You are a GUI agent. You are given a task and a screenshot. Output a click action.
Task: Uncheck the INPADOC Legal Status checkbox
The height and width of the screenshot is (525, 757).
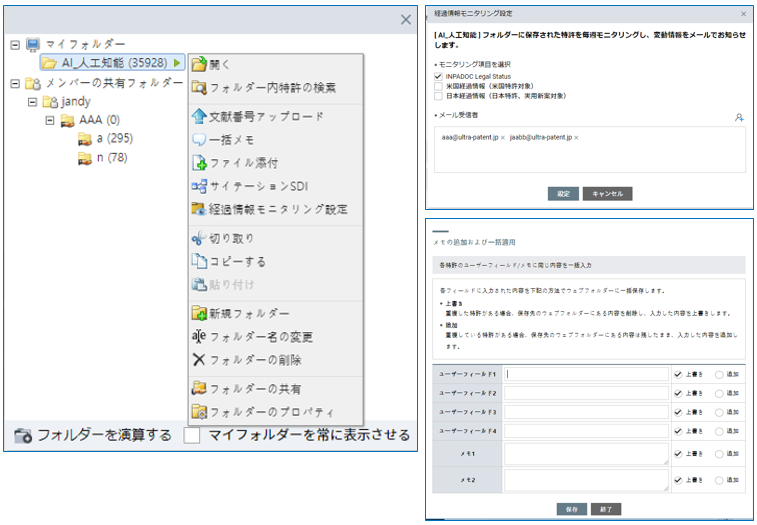438,76
